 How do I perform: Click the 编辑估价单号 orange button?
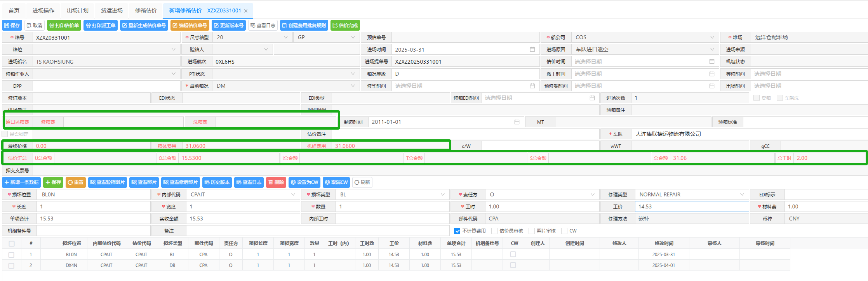[190, 25]
